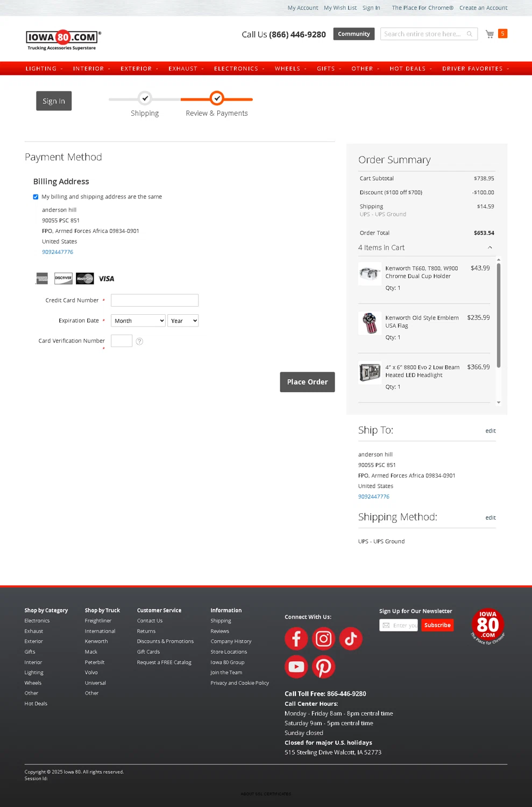Open the YouTube social icon
This screenshot has height=807, width=532.
(x=296, y=667)
